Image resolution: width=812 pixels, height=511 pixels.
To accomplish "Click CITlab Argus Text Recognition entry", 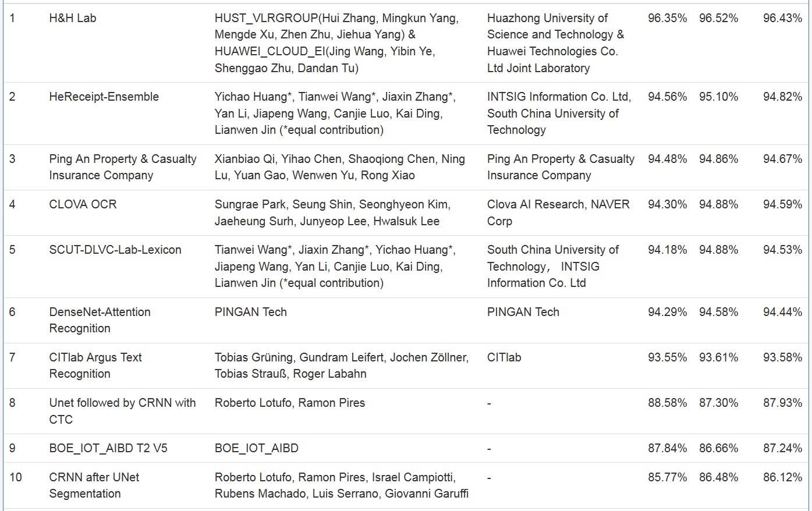I will click(x=95, y=365).
